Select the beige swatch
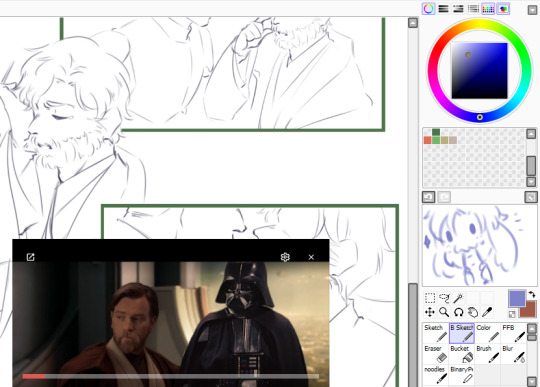Image resolution: width=540 pixels, height=387 pixels. tap(453, 140)
